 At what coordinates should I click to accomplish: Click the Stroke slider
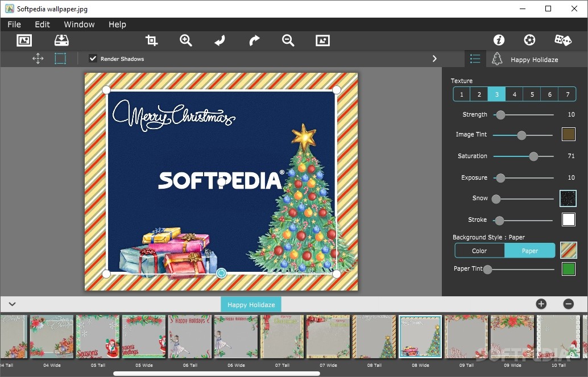pyautogui.click(x=523, y=220)
